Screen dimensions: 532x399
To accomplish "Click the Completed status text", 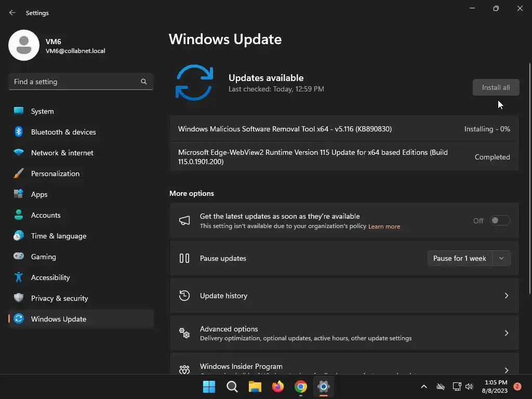I will [492, 157].
